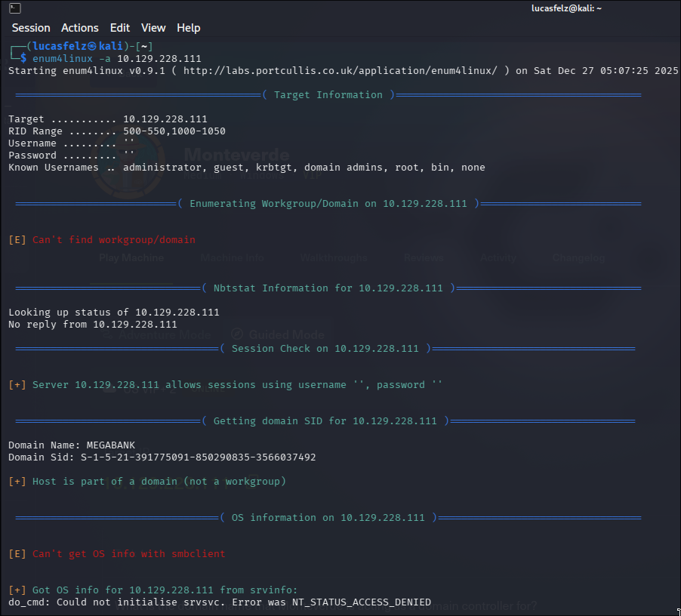The width and height of the screenshot is (681, 616).
Task: Open the View menu
Action: pyautogui.click(x=153, y=28)
